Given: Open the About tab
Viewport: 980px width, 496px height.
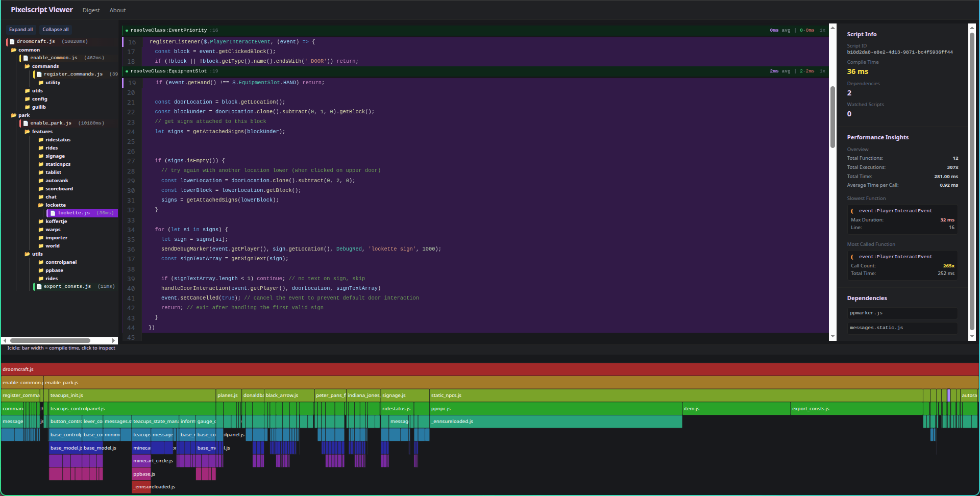Looking at the screenshot, I should point(118,10).
